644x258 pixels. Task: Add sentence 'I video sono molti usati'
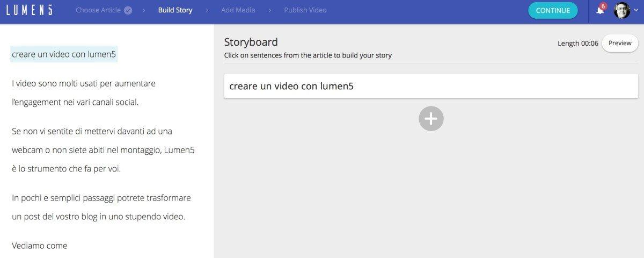84,93
